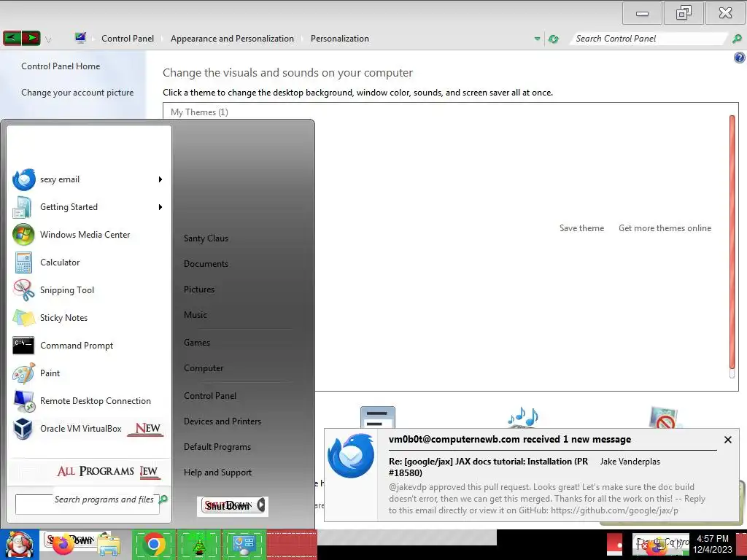Viewport: 747px width, 560px height.
Task: Click 'My Themes (1)' heading
Action: pos(199,112)
